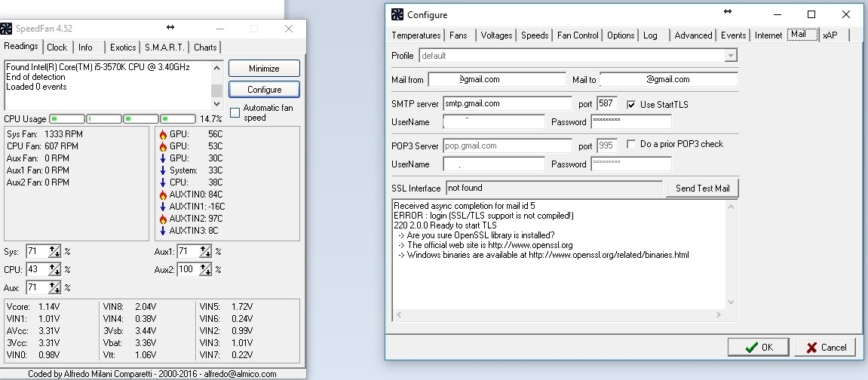The height and width of the screenshot is (380, 868).
Task: Confirm with the OK button
Action: (759, 348)
